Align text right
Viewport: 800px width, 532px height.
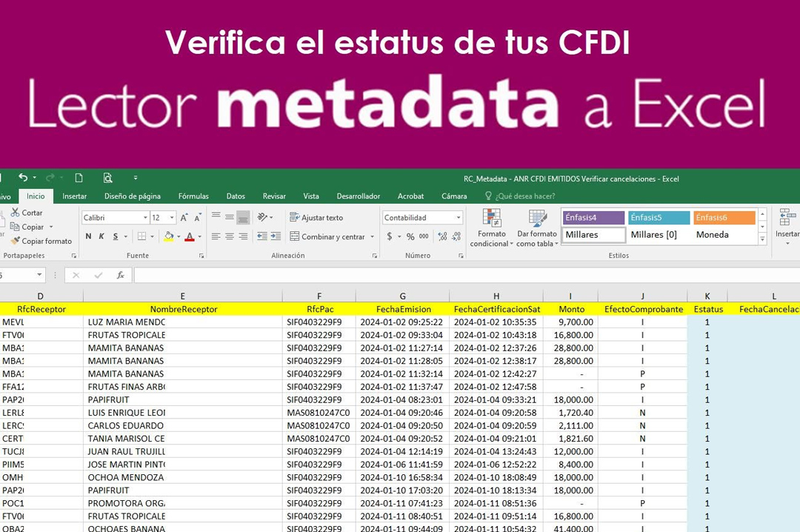(244, 236)
